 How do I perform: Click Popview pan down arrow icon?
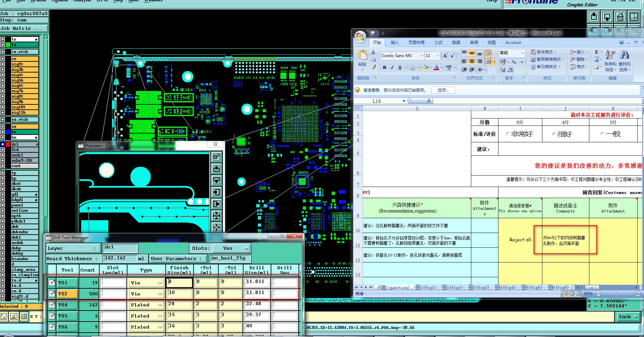217,180
